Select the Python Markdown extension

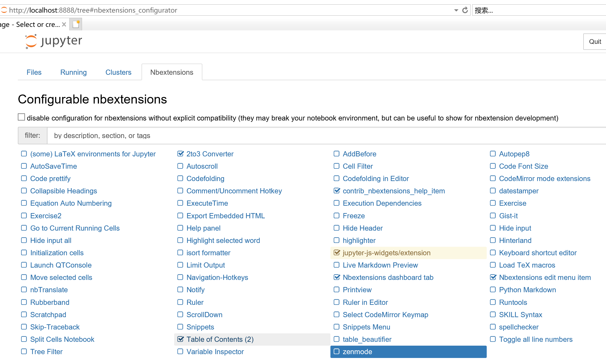528,290
